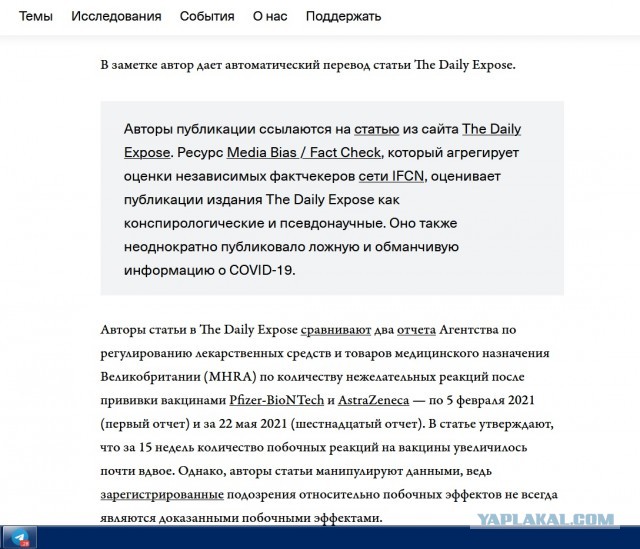Image resolution: width=640 pixels, height=549 pixels.
Task: Open the О нас page
Action: click(270, 16)
